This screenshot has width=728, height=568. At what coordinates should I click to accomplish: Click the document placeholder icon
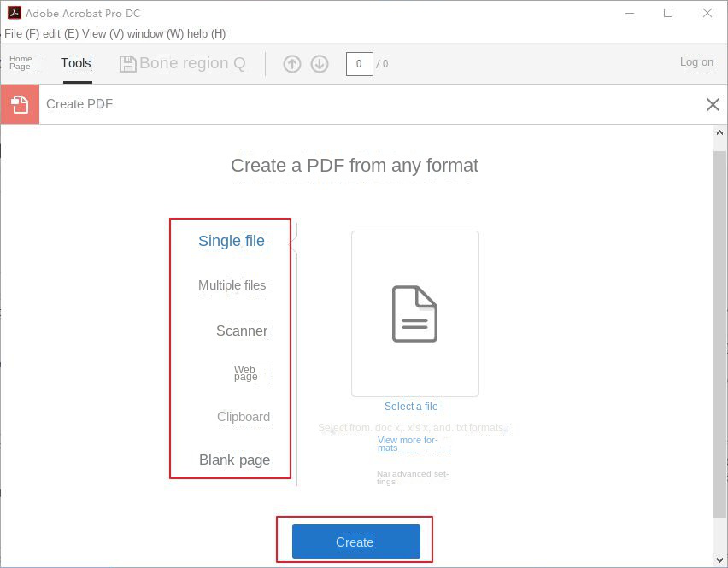(x=414, y=313)
